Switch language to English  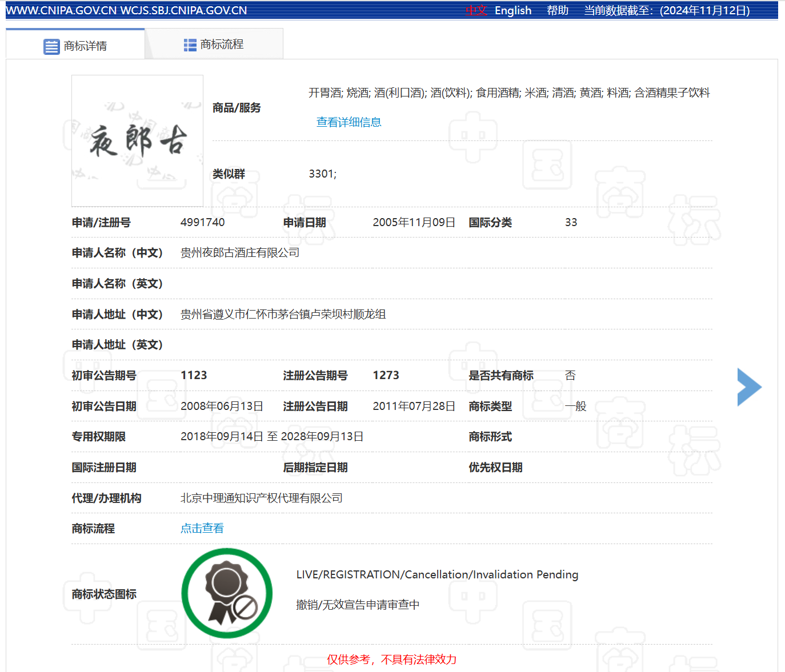pyautogui.click(x=513, y=10)
